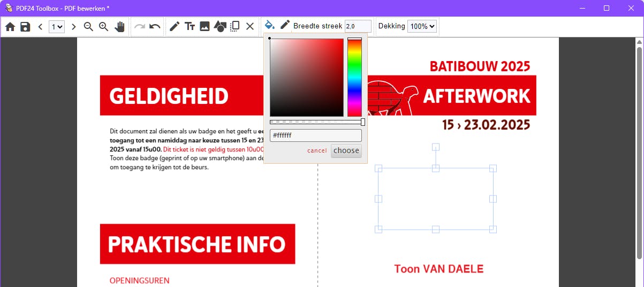Activate the hand pan tool

120,27
